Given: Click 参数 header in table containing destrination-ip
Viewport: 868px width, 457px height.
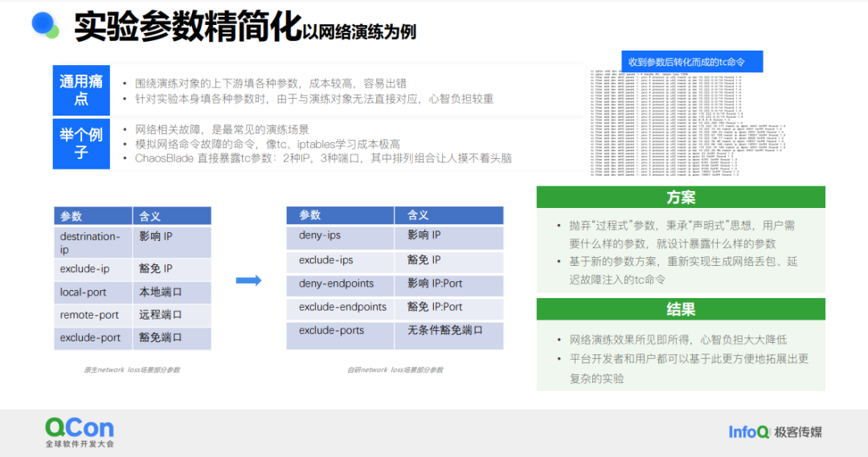Looking at the screenshot, I should [93, 216].
